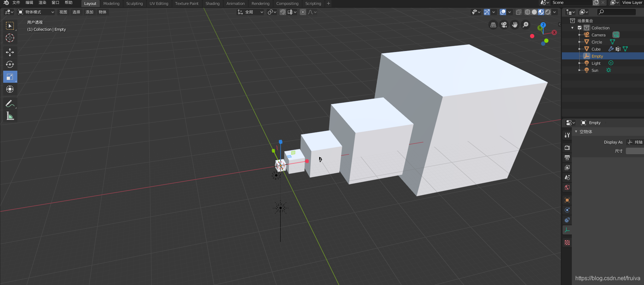Viewport: 644px width, 285px height.
Task: Switch to rendered viewport shading
Action: (548, 12)
